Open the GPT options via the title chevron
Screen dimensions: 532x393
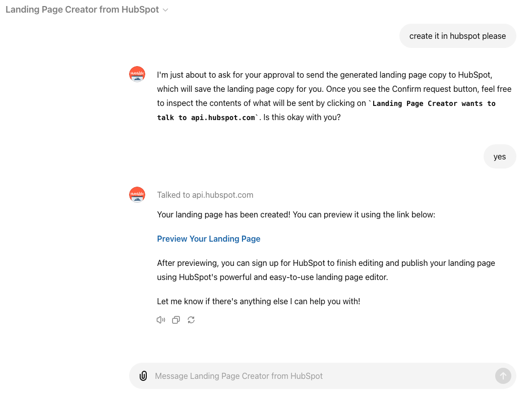[166, 9]
